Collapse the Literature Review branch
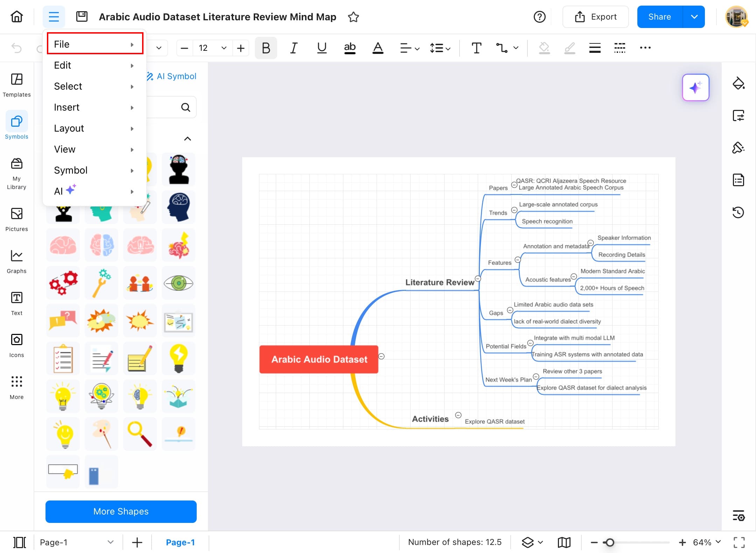The height and width of the screenshot is (553, 756). [478, 279]
